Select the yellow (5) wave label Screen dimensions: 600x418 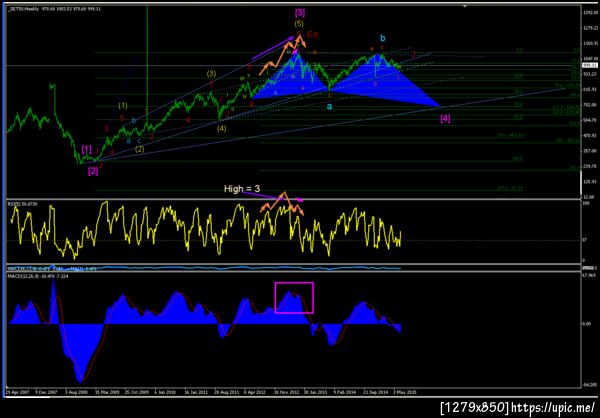click(299, 24)
